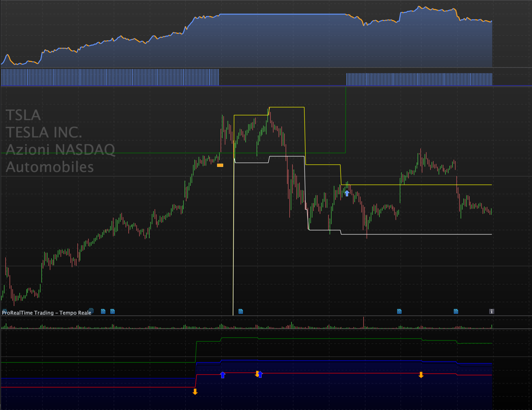Open the second bright document icon from the left
The width and height of the screenshot is (532, 410).
pyautogui.click(x=112, y=311)
